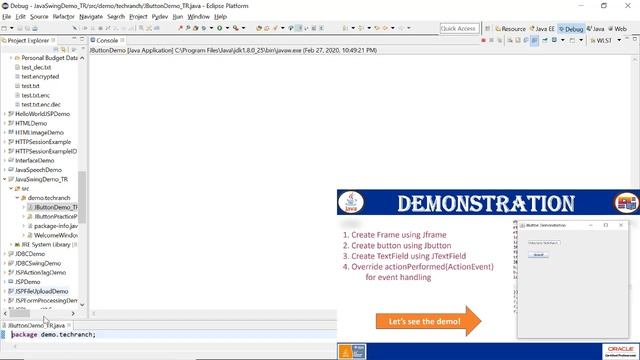640x360 pixels.
Task: Toggle Show Whitespace Characters
Action: click(x=321, y=28)
